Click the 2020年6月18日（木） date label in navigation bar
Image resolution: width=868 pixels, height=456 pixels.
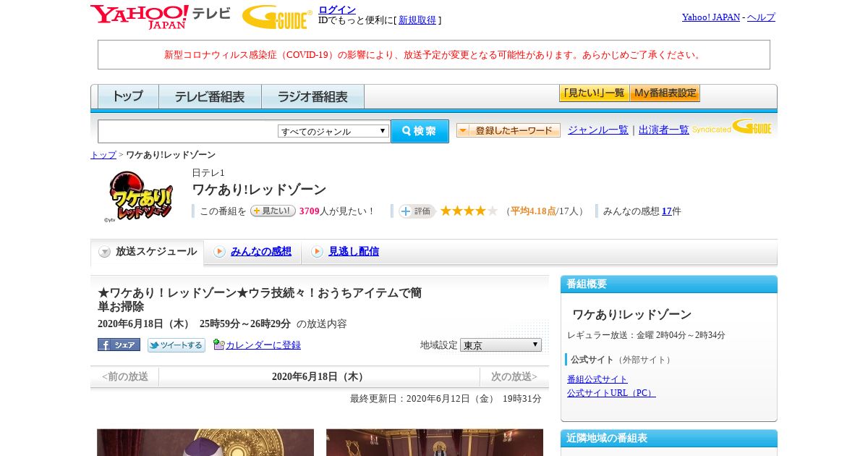[x=320, y=376]
